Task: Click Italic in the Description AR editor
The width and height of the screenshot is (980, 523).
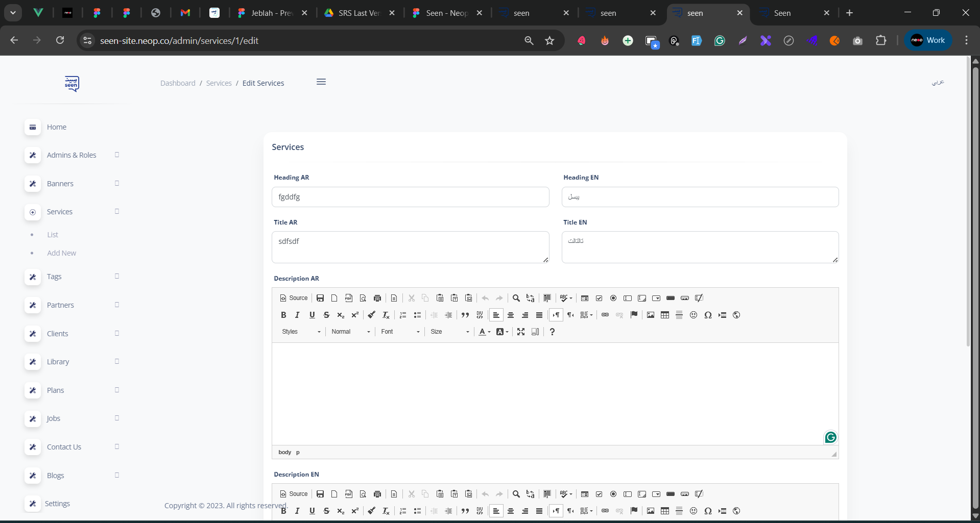Action: pos(297,315)
